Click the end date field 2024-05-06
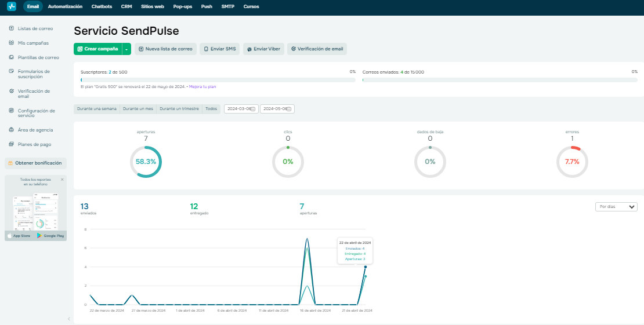The width and height of the screenshot is (644, 325). [x=277, y=109]
